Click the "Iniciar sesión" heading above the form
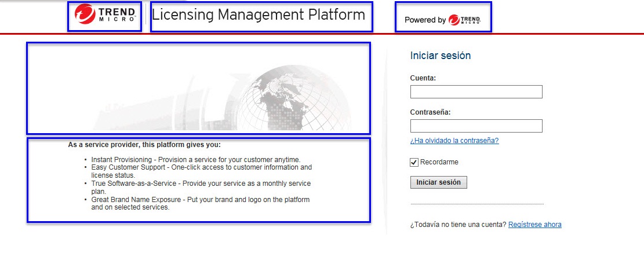 [440, 56]
